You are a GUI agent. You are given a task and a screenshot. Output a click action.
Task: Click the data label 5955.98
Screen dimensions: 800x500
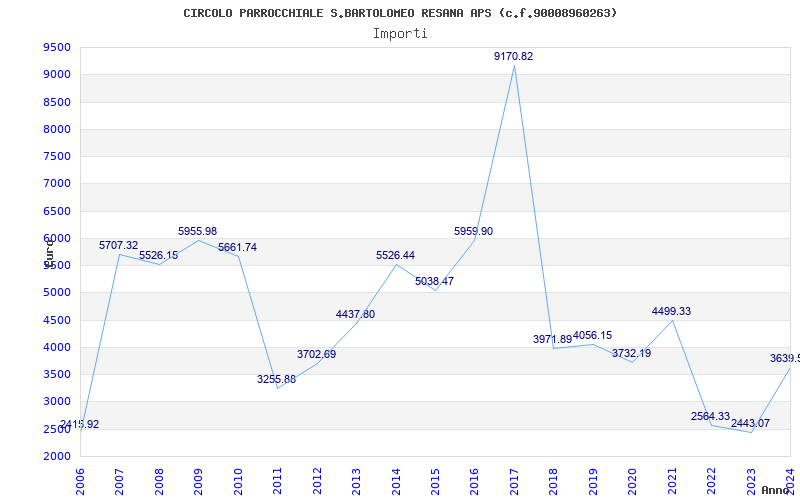tap(197, 232)
